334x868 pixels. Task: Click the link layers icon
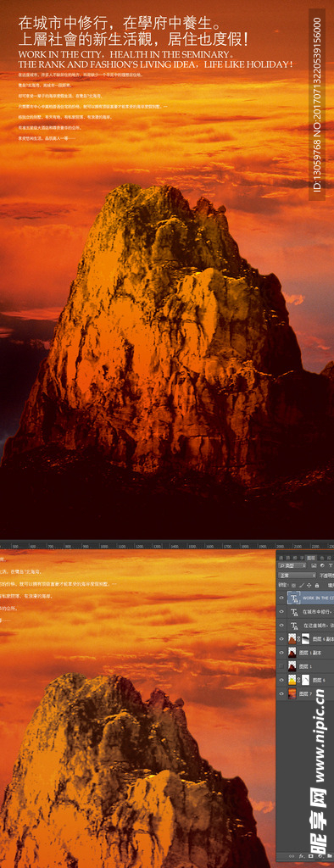coord(292,856)
